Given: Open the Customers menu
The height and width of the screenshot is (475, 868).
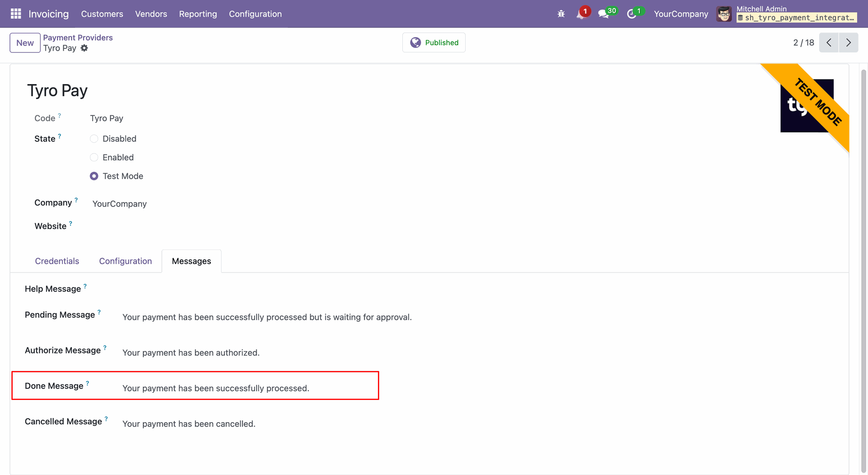Looking at the screenshot, I should (x=102, y=14).
